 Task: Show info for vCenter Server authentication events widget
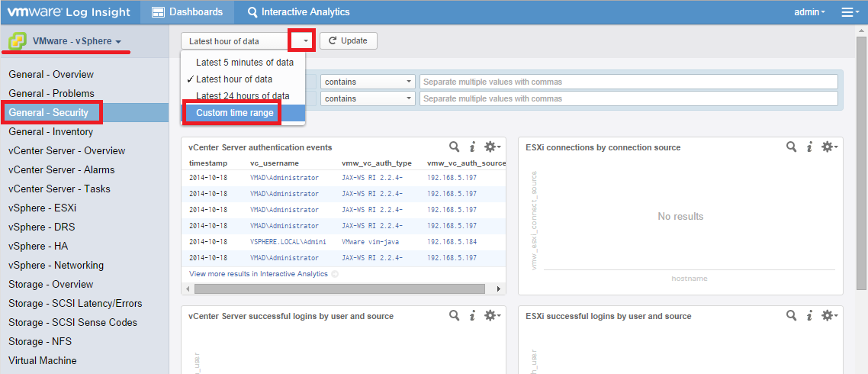[472, 147]
